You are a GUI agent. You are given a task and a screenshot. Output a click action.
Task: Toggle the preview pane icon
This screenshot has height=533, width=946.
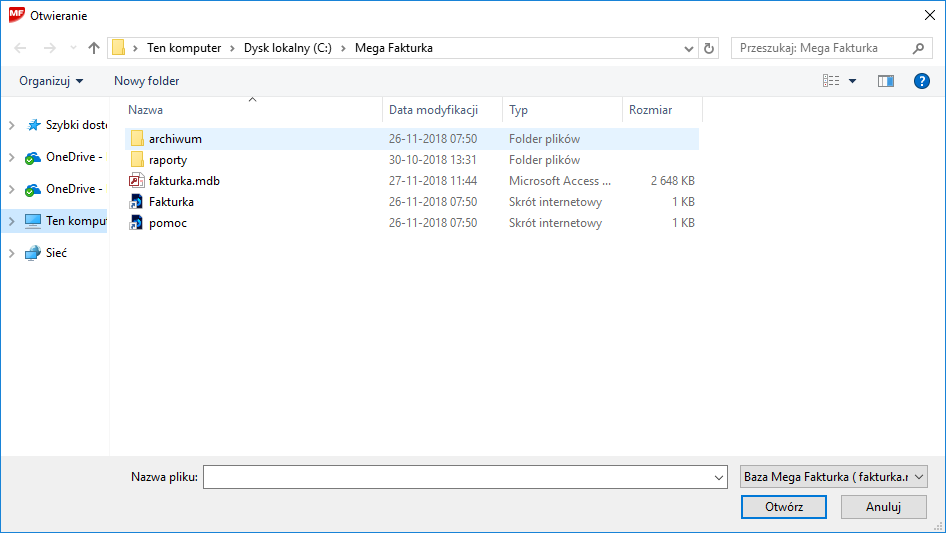(x=885, y=81)
